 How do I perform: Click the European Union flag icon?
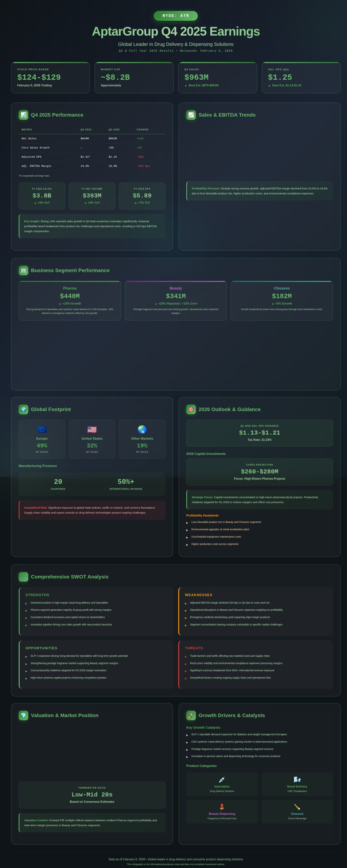[42, 430]
